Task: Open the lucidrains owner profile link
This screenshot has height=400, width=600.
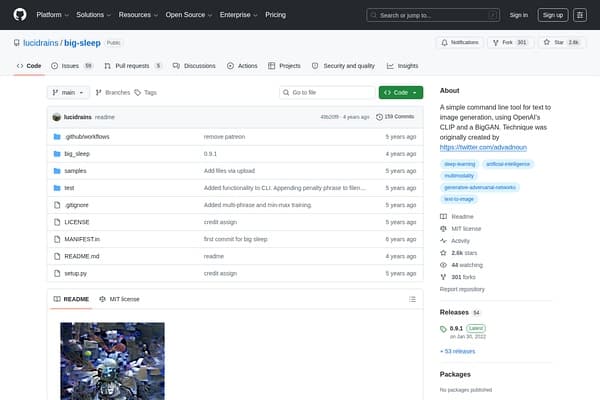Action: click(x=41, y=43)
